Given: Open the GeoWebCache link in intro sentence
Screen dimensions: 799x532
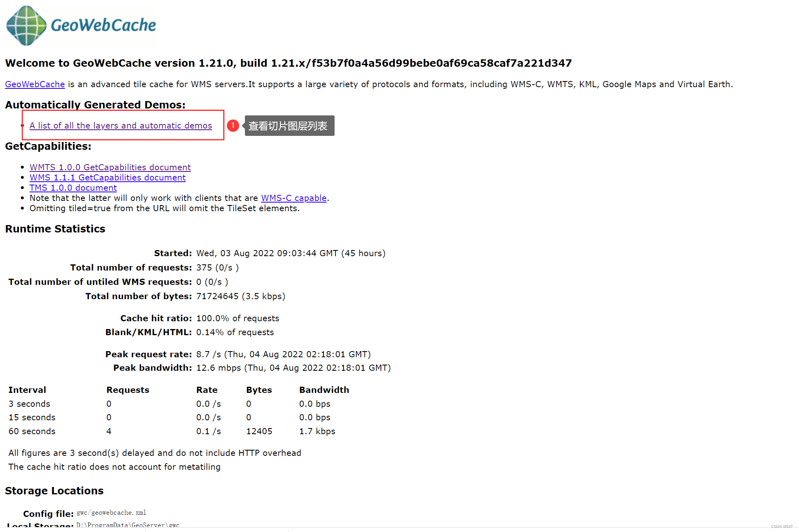Looking at the screenshot, I should (35, 84).
